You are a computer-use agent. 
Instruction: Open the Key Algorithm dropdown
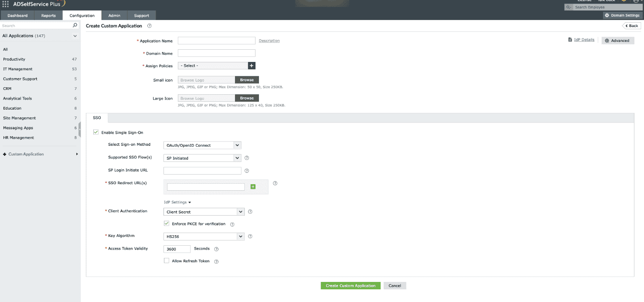pyautogui.click(x=240, y=236)
